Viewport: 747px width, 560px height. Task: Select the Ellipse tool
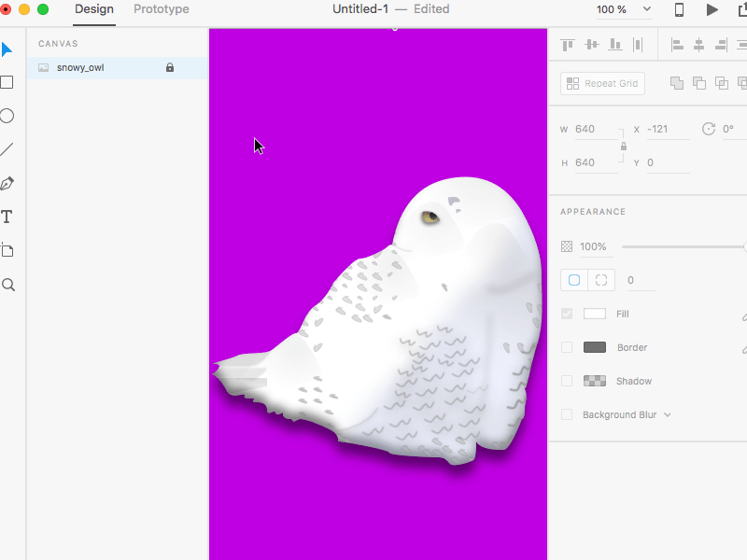click(7, 116)
